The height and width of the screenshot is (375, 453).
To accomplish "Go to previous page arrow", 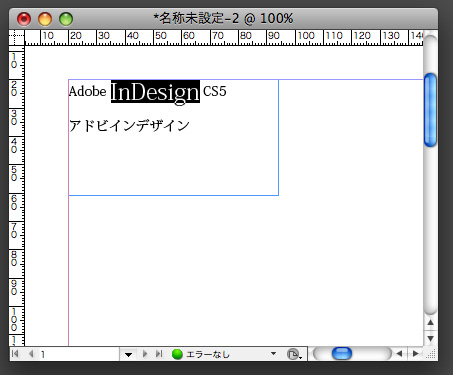I will point(31,354).
